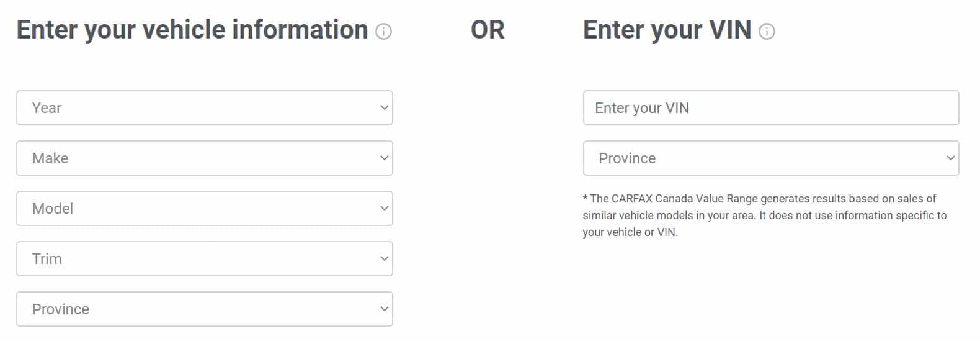Open the Model dropdown
This screenshot has height=341, width=980.
[205, 208]
